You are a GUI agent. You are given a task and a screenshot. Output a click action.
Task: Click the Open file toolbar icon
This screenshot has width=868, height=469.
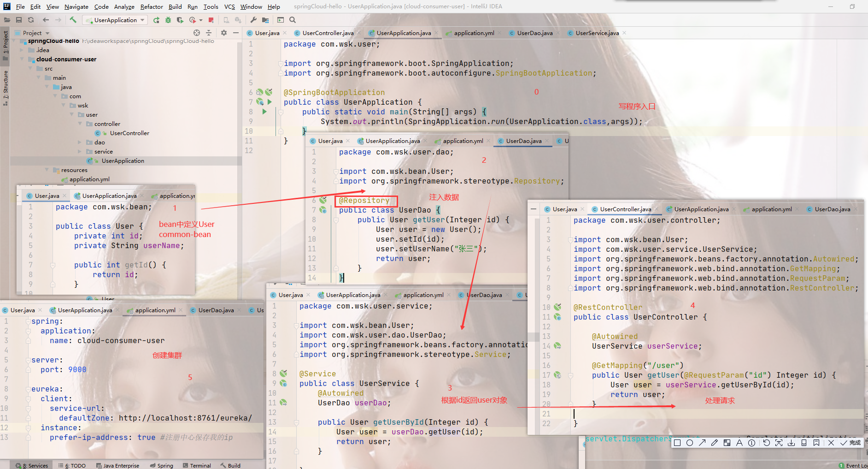7,20
